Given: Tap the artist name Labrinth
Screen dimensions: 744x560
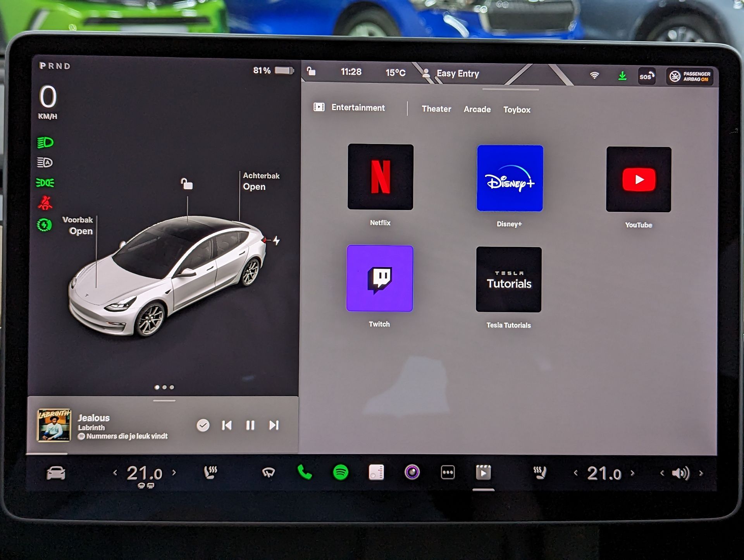Looking at the screenshot, I should [x=91, y=428].
